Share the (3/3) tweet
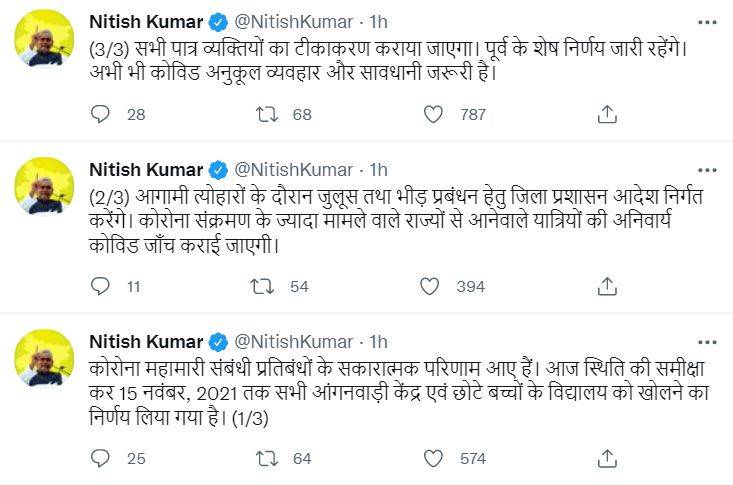733x485 pixels. 606,115
